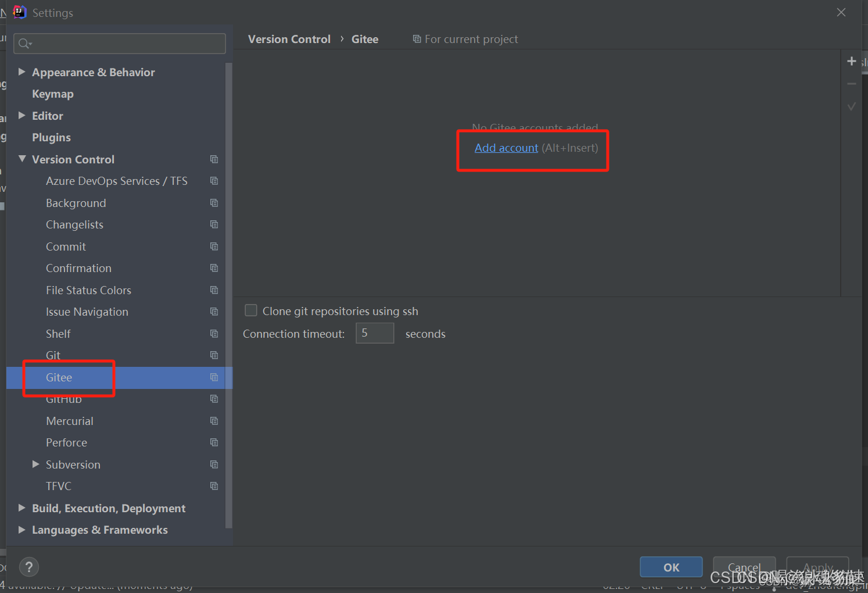
Task: Select the TFVC settings item
Action: tap(59, 486)
